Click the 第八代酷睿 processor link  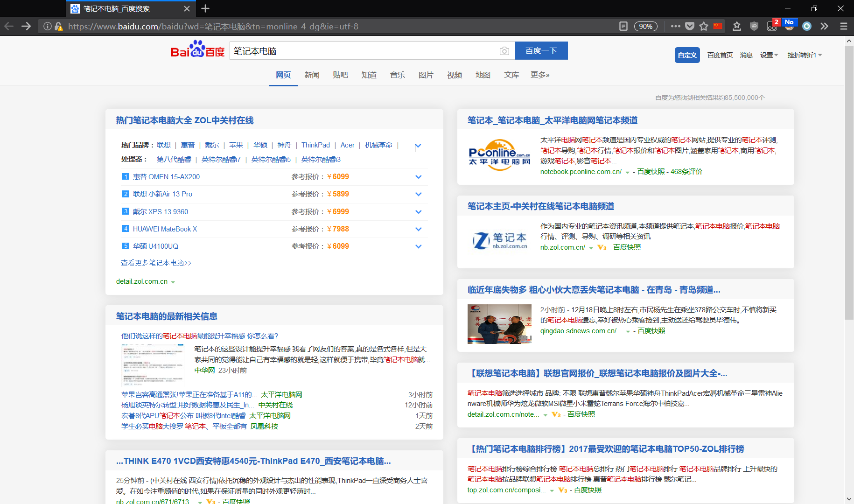click(x=174, y=160)
